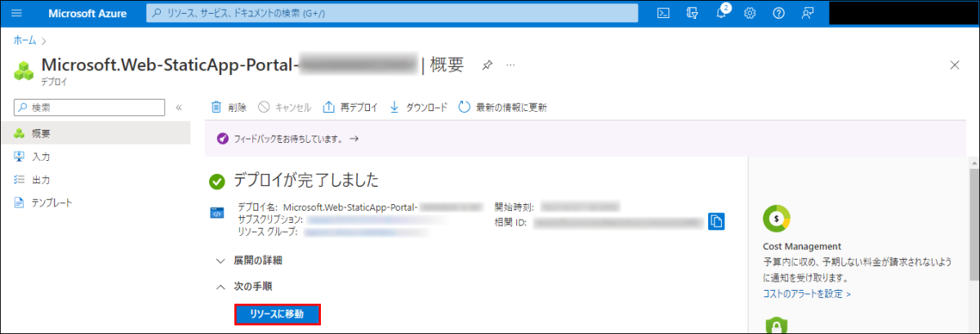980x334 pixels.
Task: Open the help question mark icon
Action: (x=779, y=13)
